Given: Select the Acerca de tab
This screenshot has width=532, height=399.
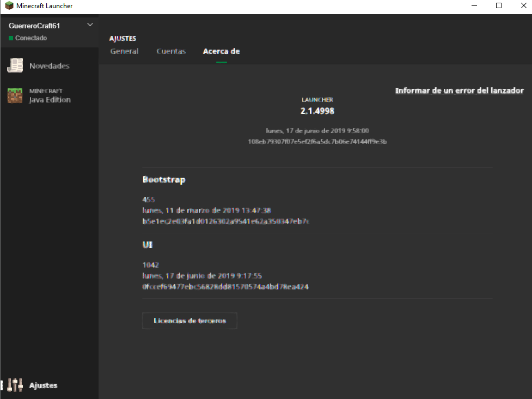Looking at the screenshot, I should pos(221,51).
